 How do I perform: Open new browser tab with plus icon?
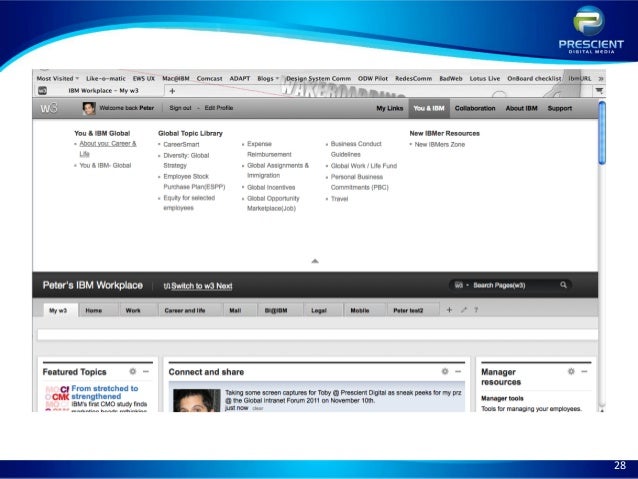coord(172,91)
